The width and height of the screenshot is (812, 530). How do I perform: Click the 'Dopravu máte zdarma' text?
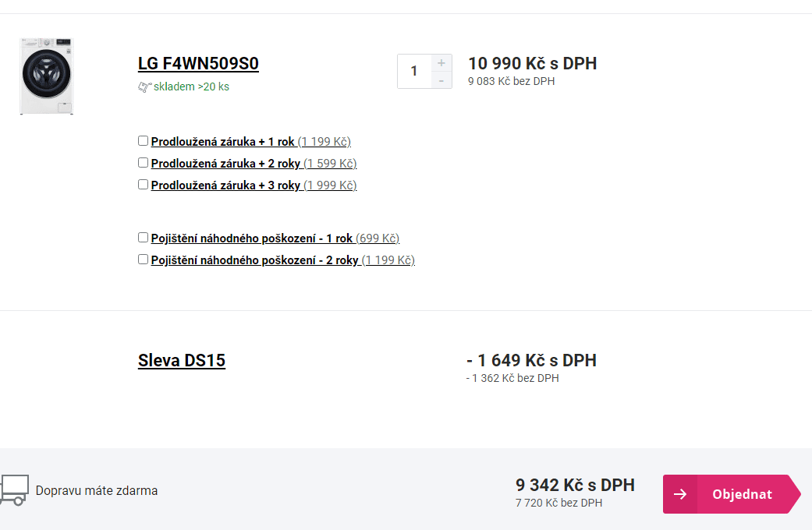(97, 491)
